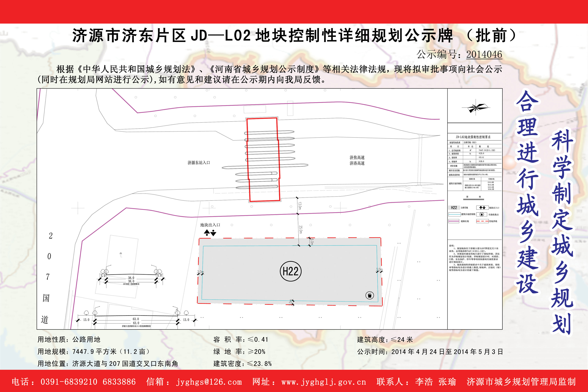Screen dimensions: 588x392
Task: Click 用地规模：7447.9平方米 line
Action: (x=94, y=351)
